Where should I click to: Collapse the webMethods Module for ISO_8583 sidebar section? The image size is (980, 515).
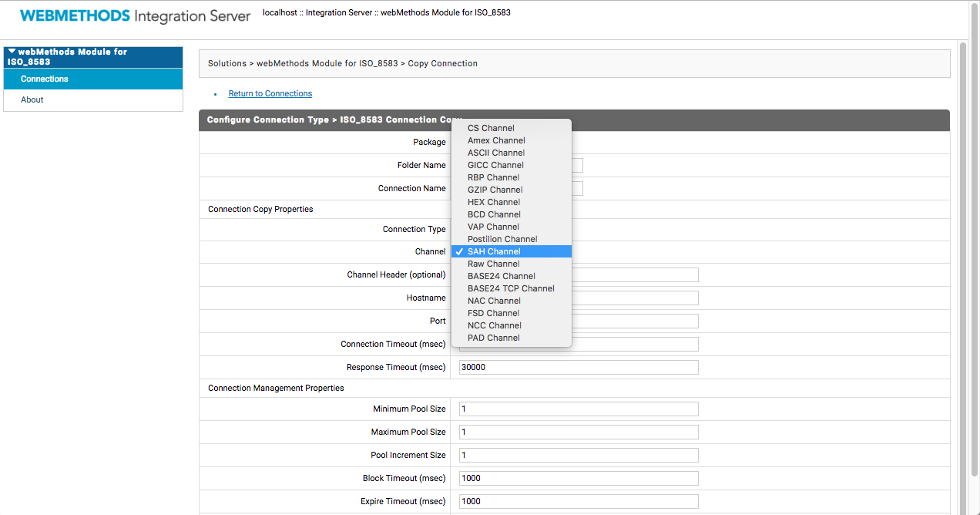[x=12, y=52]
